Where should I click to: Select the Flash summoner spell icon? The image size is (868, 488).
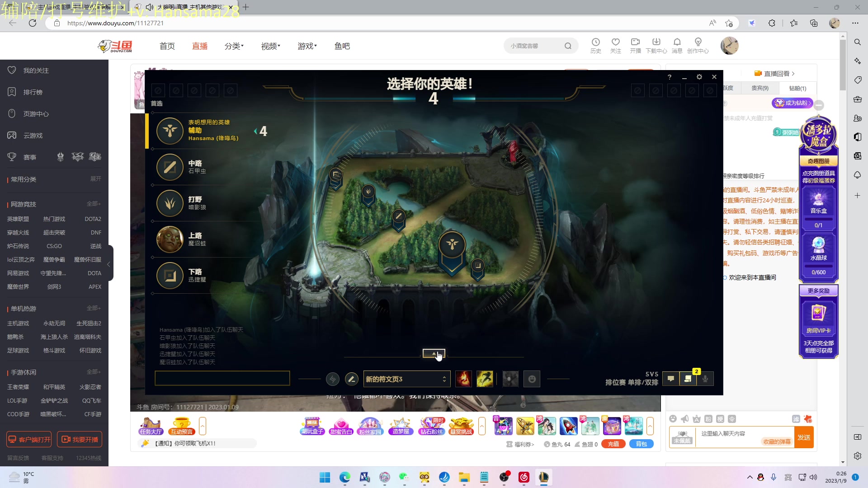pyautogui.click(x=485, y=379)
